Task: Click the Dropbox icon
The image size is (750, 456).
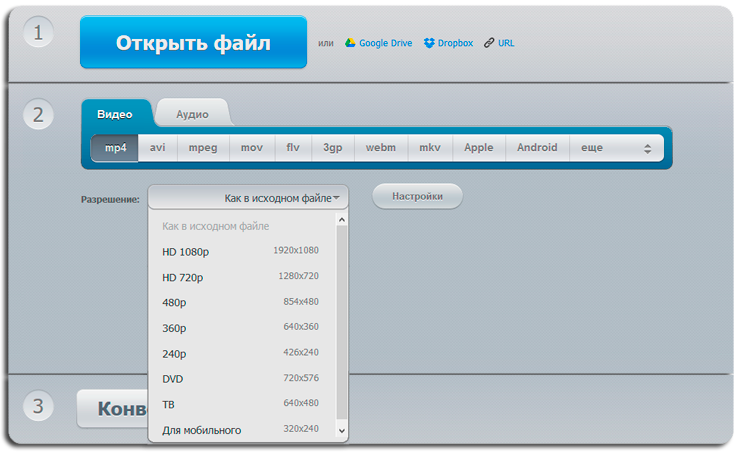Action: coord(429,43)
